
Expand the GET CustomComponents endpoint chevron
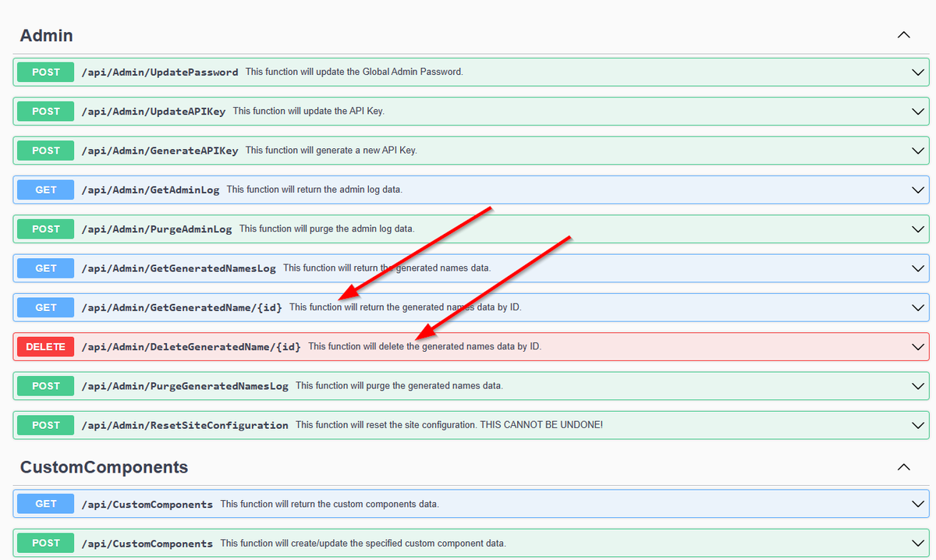click(918, 504)
